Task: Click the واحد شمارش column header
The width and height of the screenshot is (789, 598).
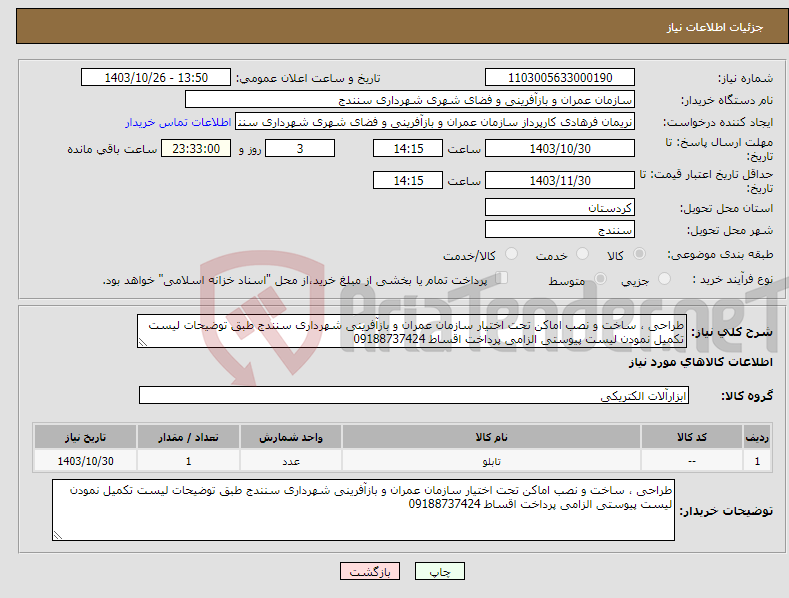Action: pyautogui.click(x=291, y=437)
